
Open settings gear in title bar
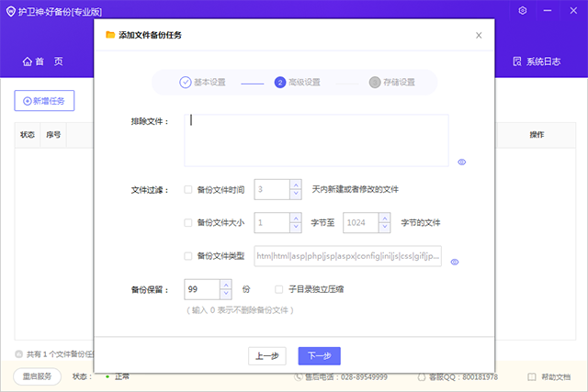[x=523, y=10]
